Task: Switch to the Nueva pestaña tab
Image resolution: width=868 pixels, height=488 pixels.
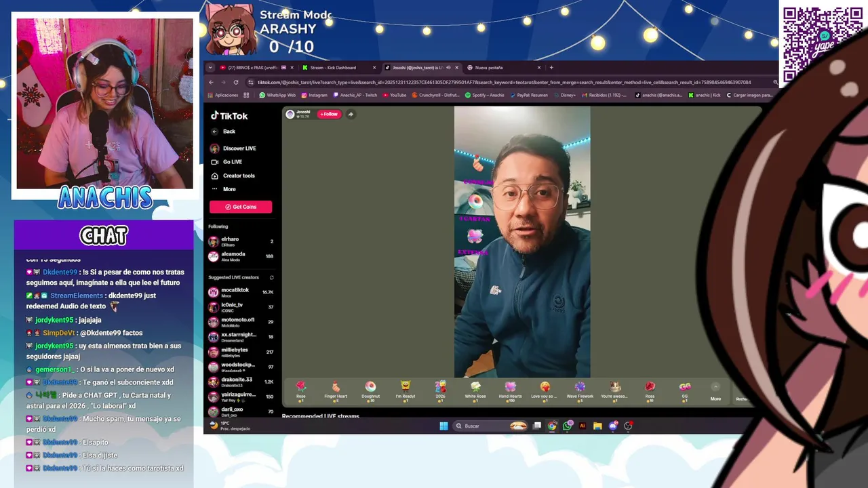Action: pyautogui.click(x=504, y=68)
